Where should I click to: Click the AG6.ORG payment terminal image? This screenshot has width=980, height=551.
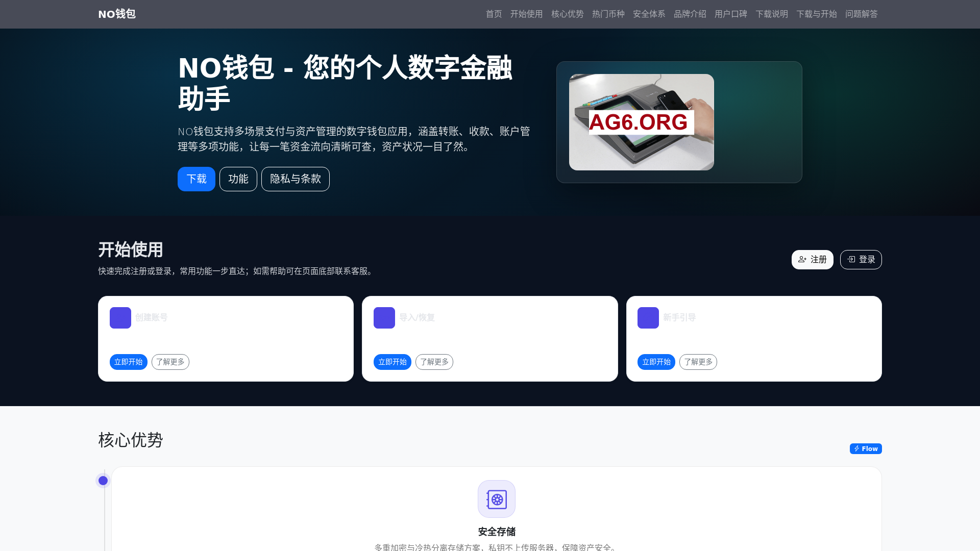642,122
